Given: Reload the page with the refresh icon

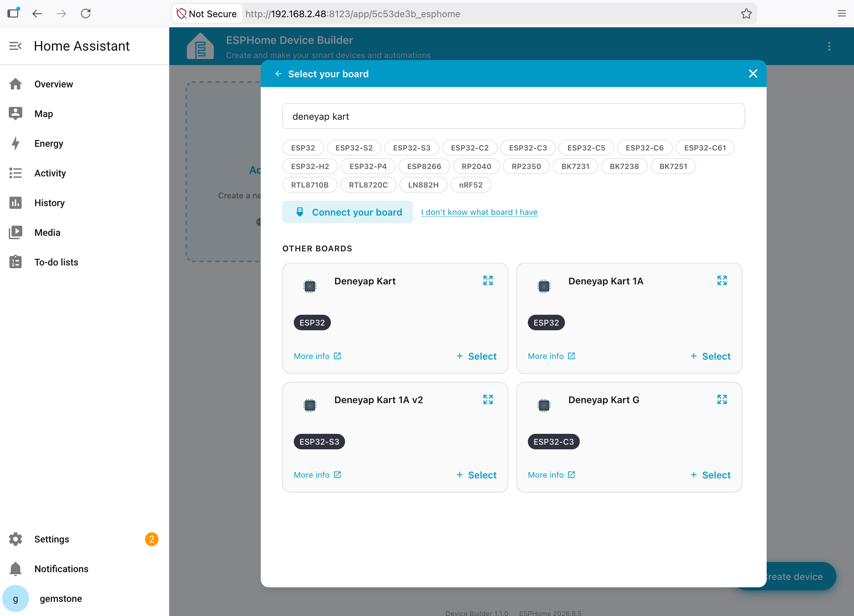Looking at the screenshot, I should click(x=86, y=14).
